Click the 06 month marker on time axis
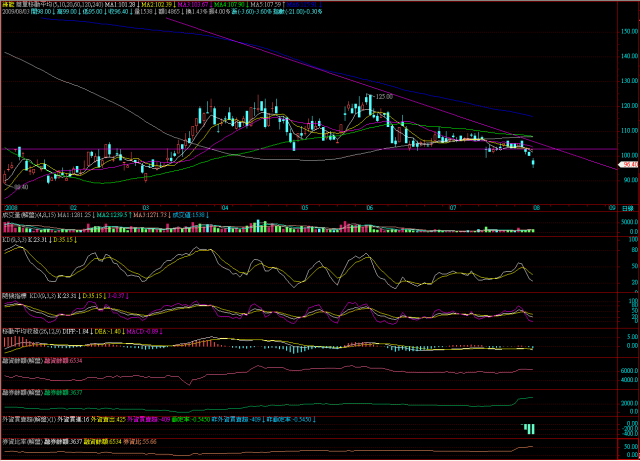Screen dimensions: 640x461 370,208
